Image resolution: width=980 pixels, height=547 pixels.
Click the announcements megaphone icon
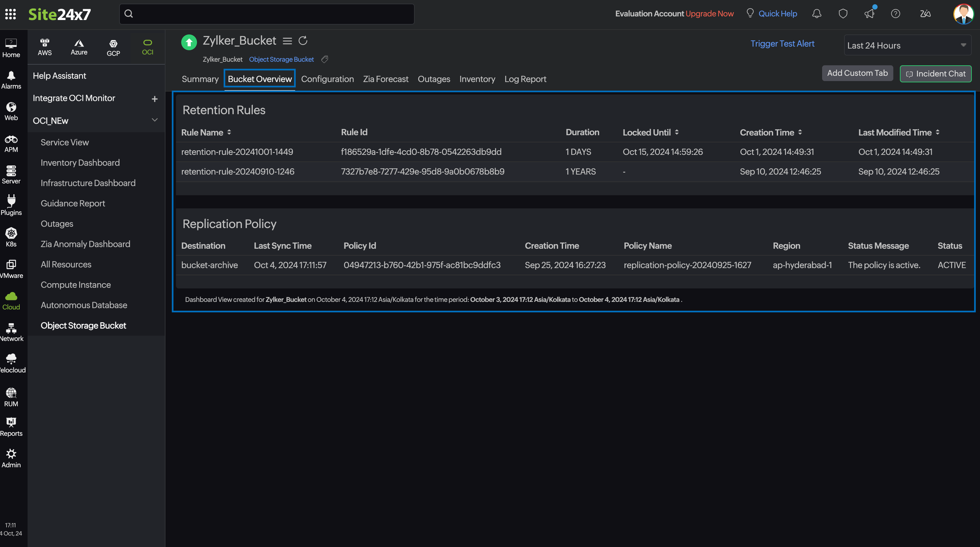[869, 13]
